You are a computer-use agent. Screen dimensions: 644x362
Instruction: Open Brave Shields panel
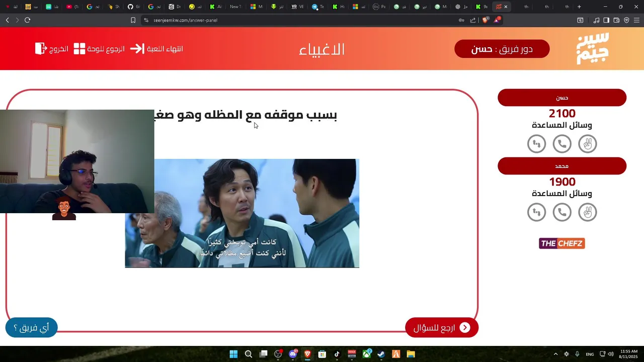pyautogui.click(x=485, y=20)
